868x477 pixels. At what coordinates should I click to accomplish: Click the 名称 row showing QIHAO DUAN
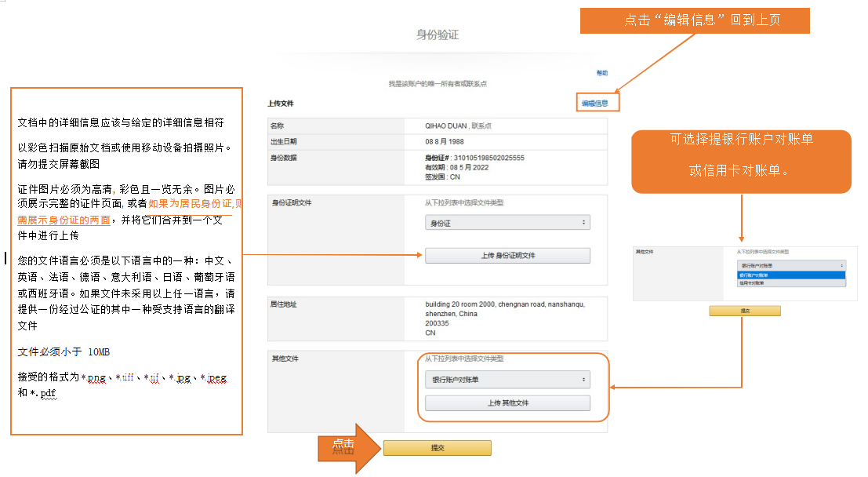[439, 125]
